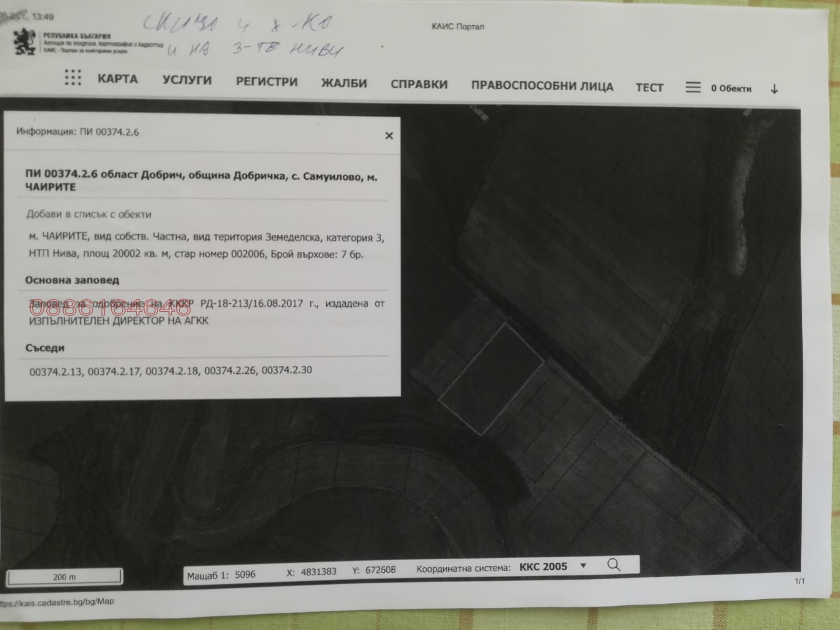The width and height of the screenshot is (840, 630).
Task: Click the Добави в списък с обекти link
Action: click(x=89, y=214)
